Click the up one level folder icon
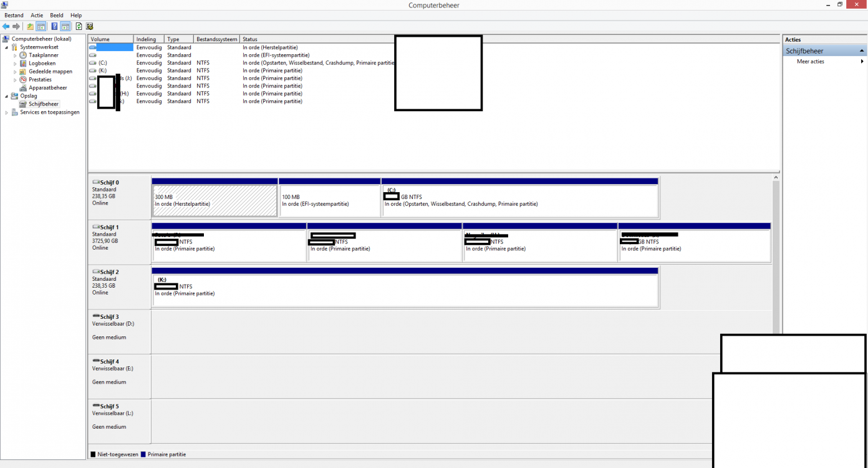The image size is (868, 468). pyautogui.click(x=30, y=26)
